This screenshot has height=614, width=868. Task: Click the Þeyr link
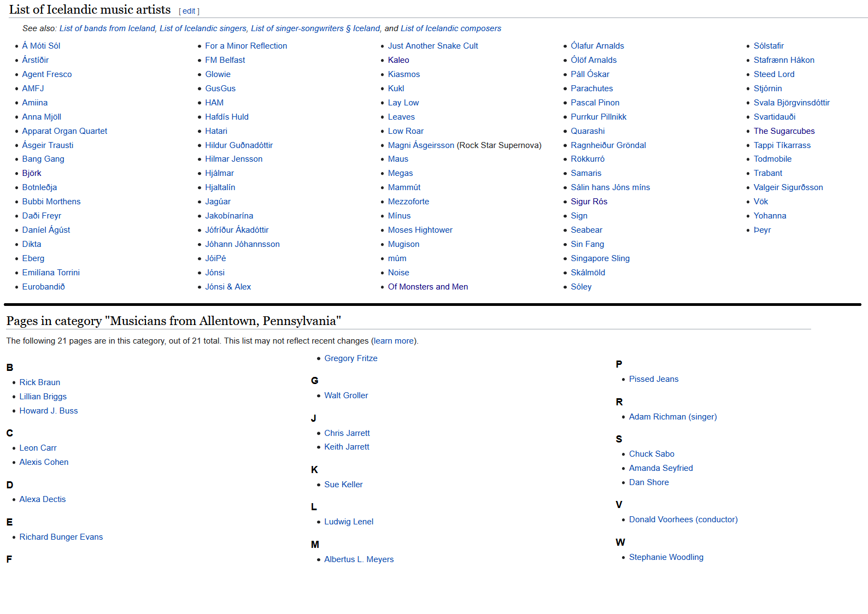763,230
